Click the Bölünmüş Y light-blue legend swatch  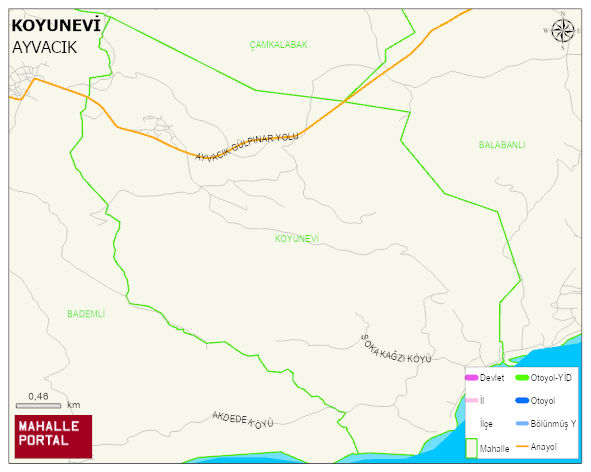[x=522, y=423]
